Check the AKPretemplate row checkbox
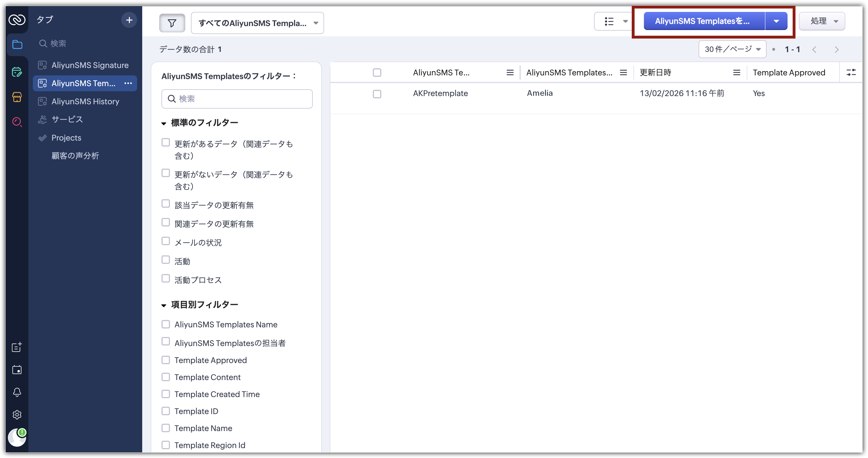The image size is (868, 458). point(377,94)
